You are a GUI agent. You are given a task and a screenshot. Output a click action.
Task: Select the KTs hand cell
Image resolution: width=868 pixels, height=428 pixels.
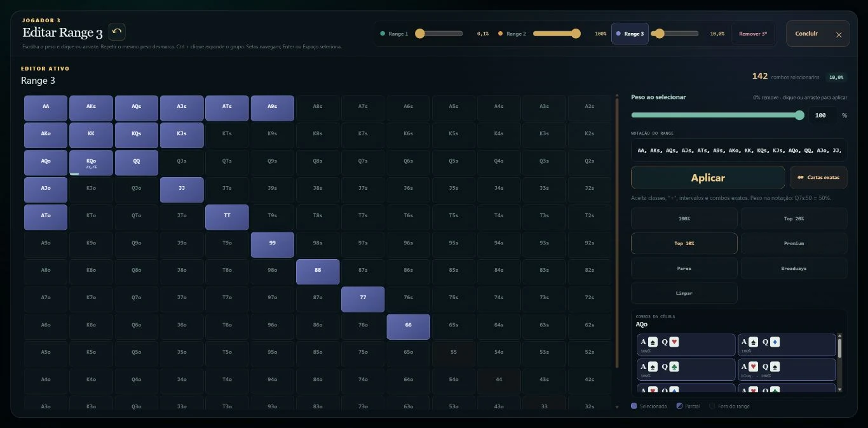tap(227, 135)
